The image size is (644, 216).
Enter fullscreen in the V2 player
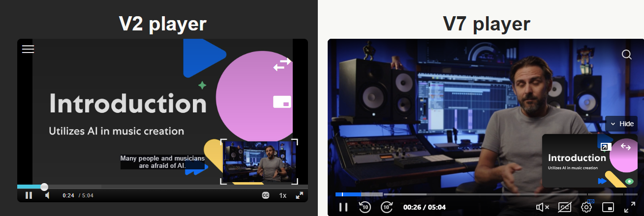(299, 195)
